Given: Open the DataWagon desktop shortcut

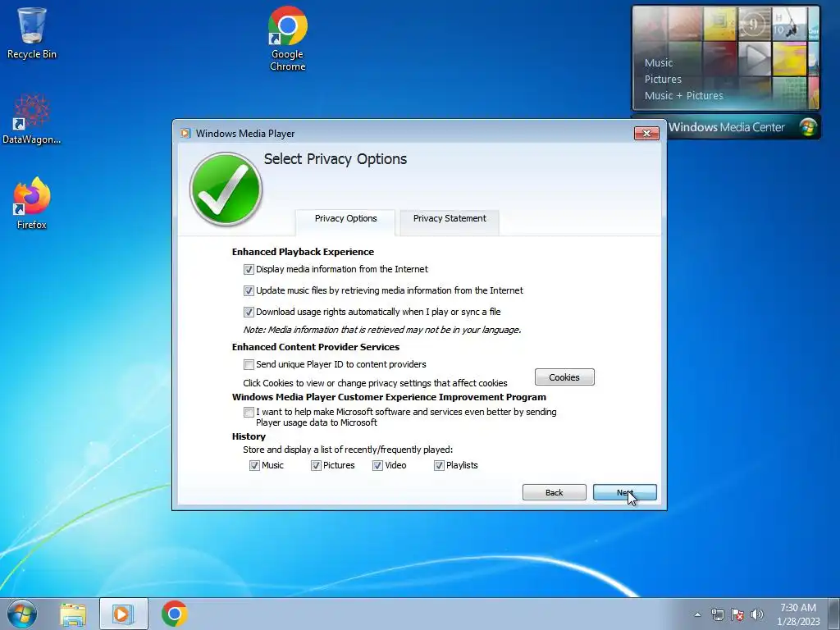Looking at the screenshot, I should [x=32, y=120].
